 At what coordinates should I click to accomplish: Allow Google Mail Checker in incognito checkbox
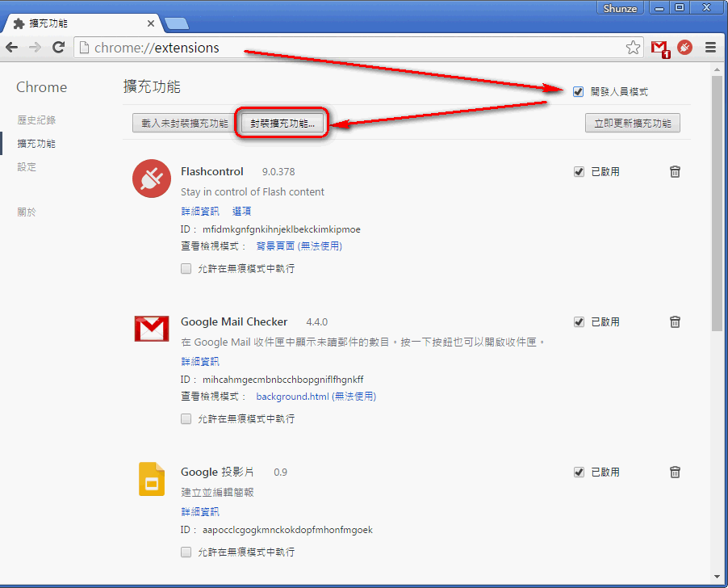click(x=186, y=419)
